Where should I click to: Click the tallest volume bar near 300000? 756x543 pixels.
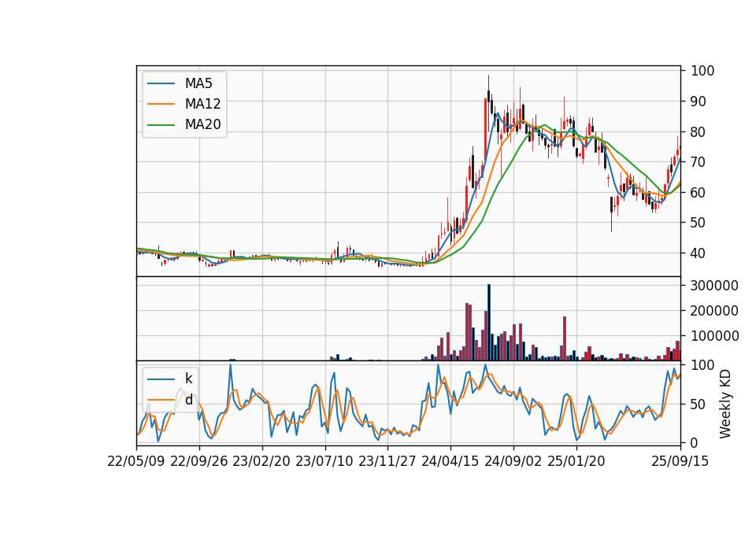[489, 323]
